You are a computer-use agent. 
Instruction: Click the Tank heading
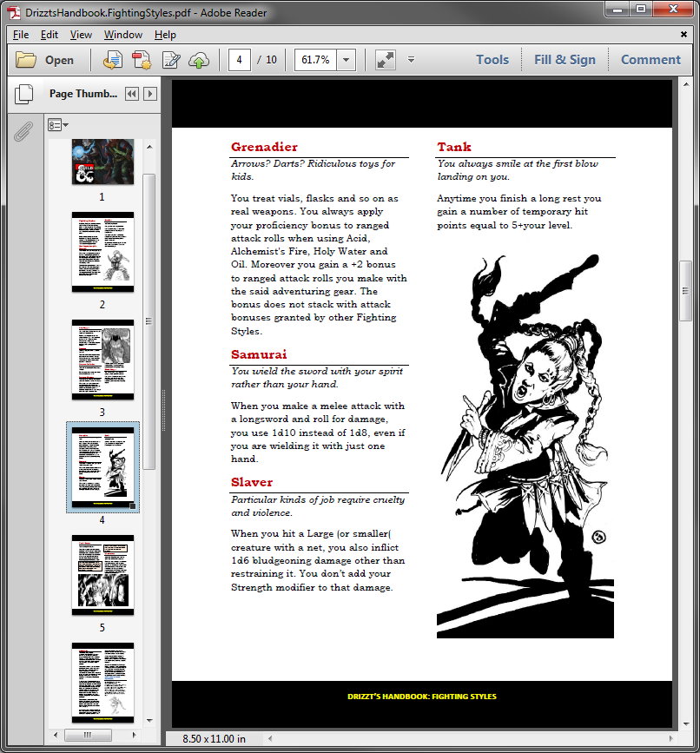click(x=454, y=147)
